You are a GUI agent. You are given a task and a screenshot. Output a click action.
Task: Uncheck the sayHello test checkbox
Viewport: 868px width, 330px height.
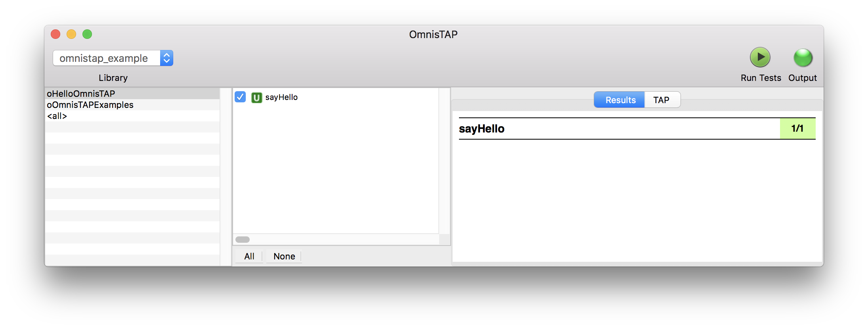click(240, 97)
